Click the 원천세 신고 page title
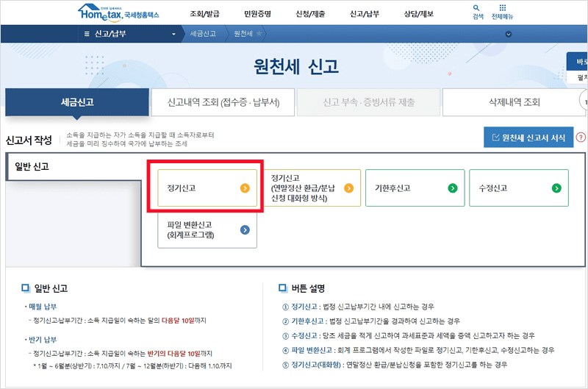The image size is (588, 389). (x=296, y=66)
